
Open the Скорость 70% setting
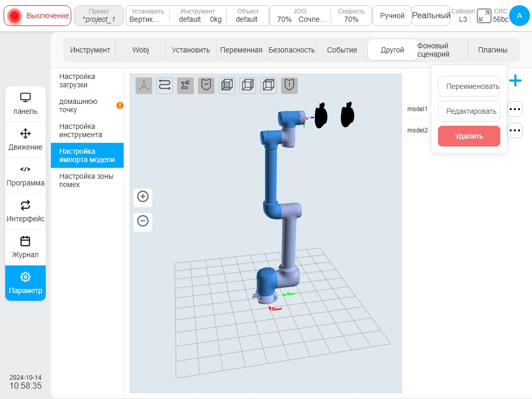point(351,16)
